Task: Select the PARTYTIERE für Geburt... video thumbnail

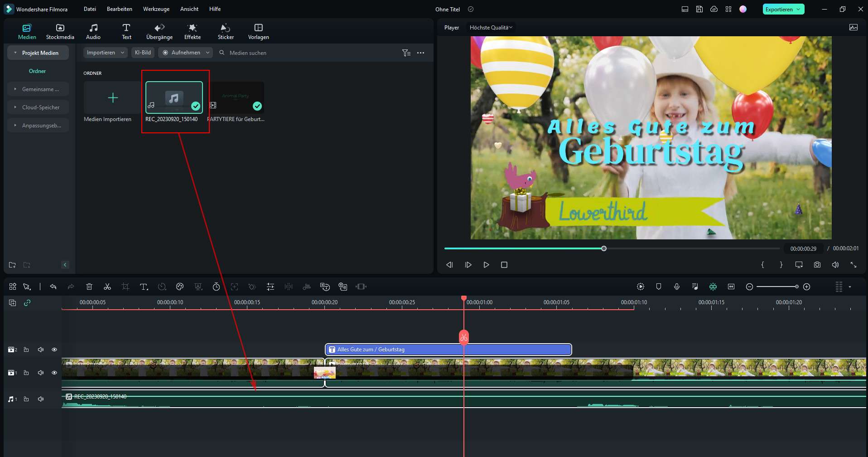Action: coord(236,97)
